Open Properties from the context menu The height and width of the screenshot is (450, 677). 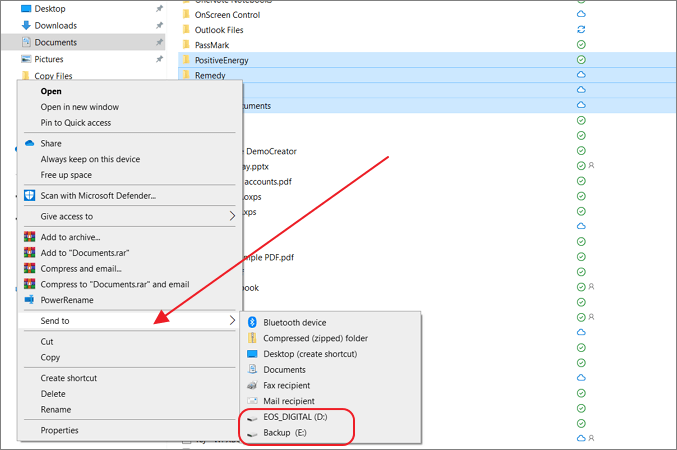pos(59,430)
